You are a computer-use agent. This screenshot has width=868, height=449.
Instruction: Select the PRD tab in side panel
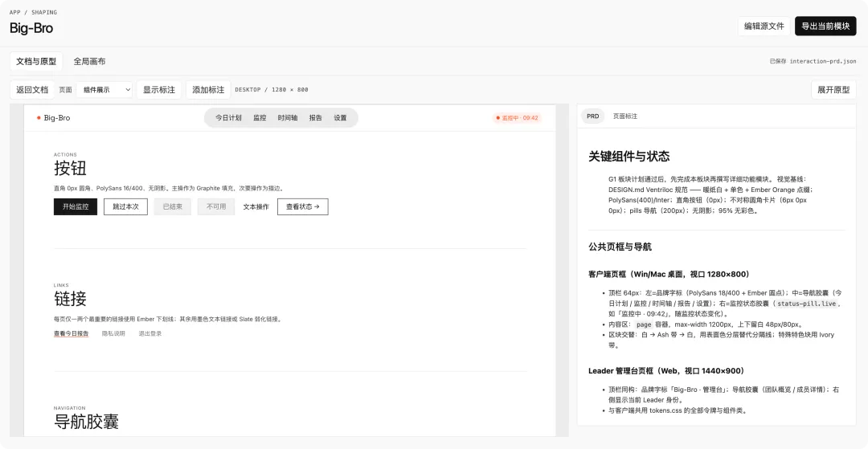click(593, 116)
